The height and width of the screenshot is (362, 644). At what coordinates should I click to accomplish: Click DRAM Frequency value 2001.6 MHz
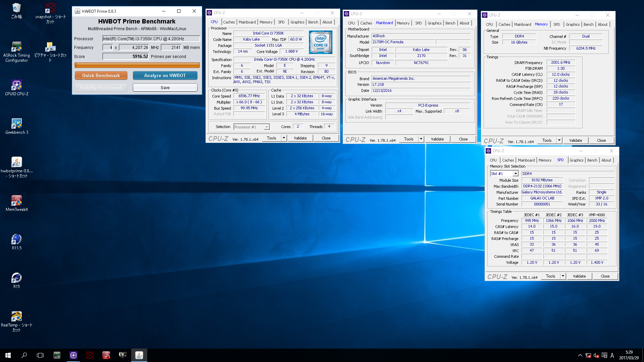[x=561, y=62]
